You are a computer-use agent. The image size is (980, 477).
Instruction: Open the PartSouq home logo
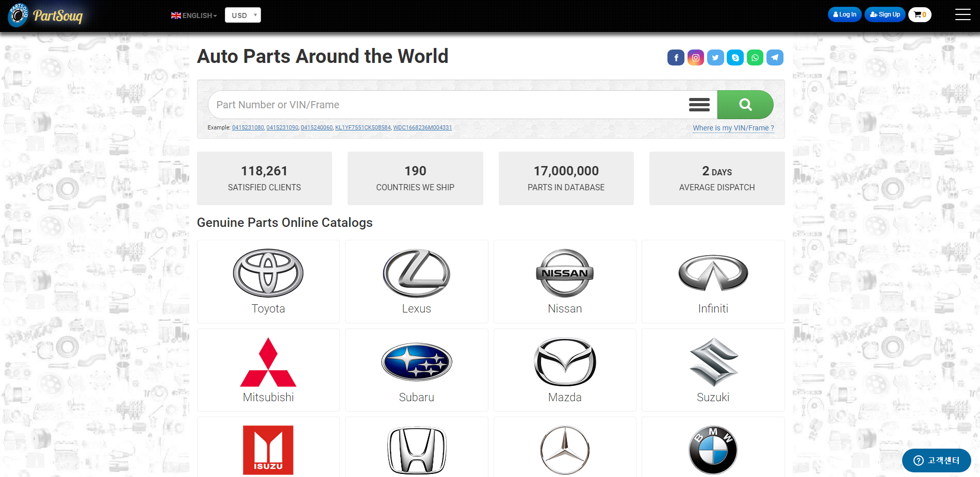click(x=45, y=15)
